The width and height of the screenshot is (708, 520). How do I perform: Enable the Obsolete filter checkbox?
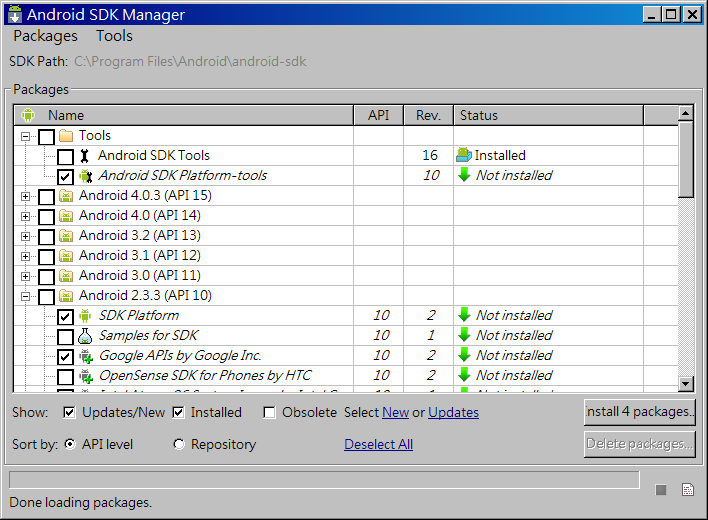coord(270,412)
